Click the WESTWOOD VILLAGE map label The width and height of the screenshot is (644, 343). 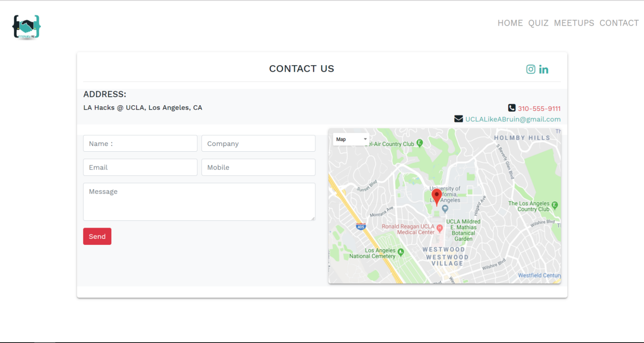[x=447, y=260]
